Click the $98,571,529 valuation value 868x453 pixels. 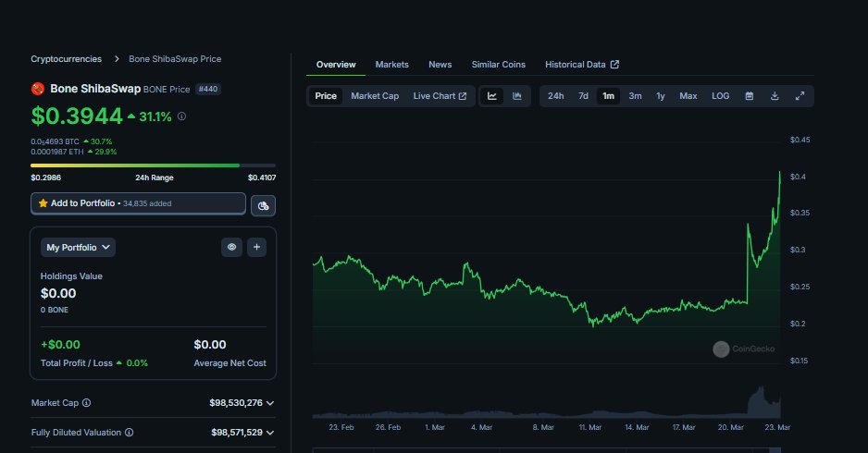(x=237, y=433)
